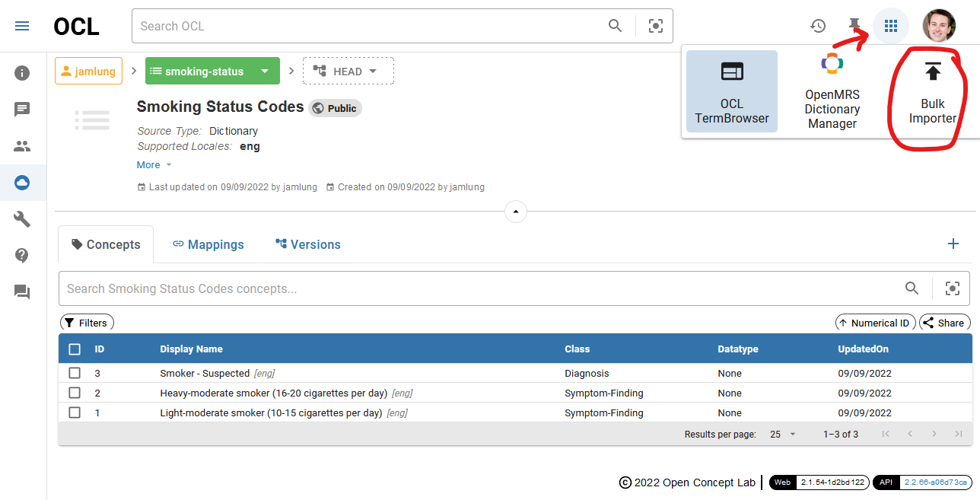Open the apps grid icon
The height and width of the screenshot is (500, 980).
pyautogui.click(x=891, y=26)
